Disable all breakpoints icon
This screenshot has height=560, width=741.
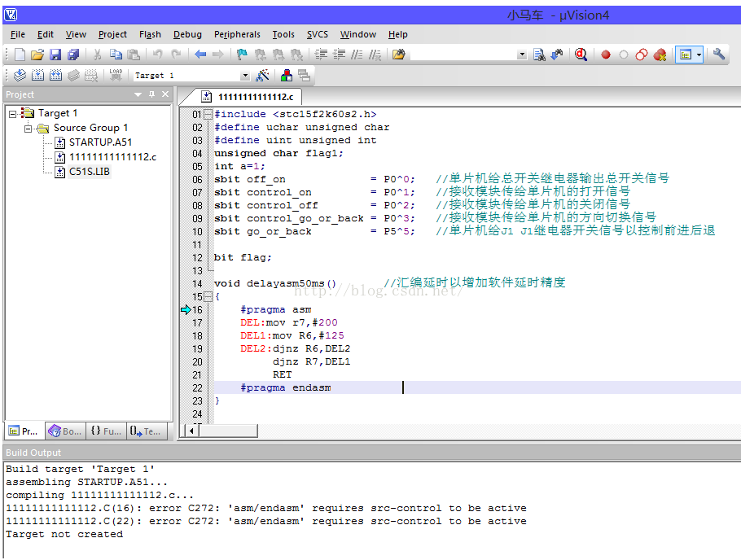coord(642,55)
